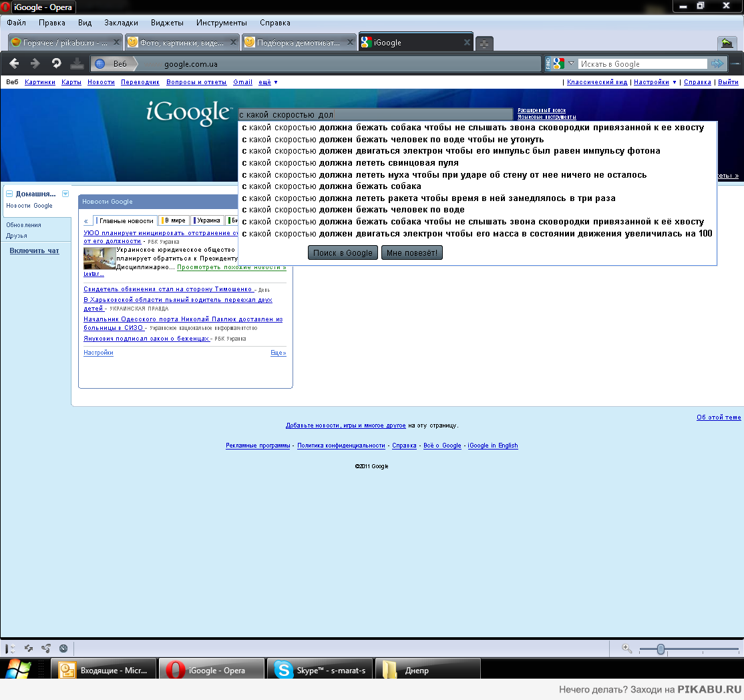Click the Выйти link
The width and height of the screenshot is (744, 700).
coord(728,82)
